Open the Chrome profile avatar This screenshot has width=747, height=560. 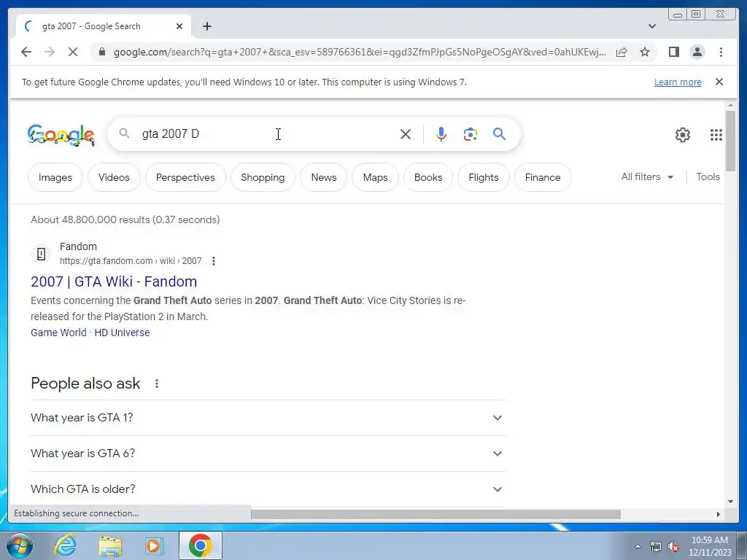(697, 52)
